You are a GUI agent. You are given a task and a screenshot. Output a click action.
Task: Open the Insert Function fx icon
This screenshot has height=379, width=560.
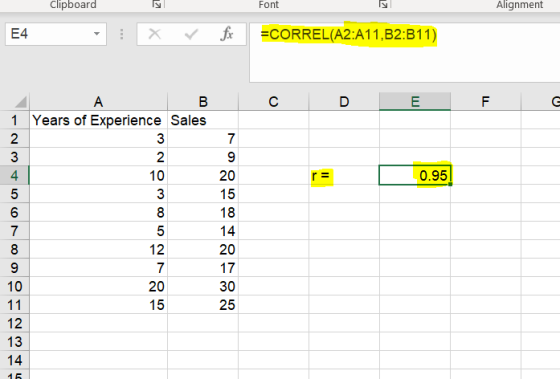pyautogui.click(x=227, y=34)
